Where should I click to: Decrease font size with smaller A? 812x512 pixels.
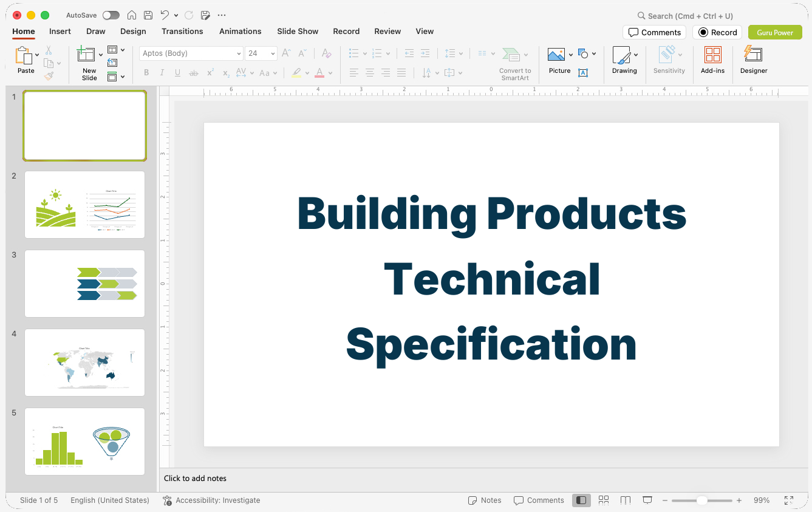pos(302,53)
